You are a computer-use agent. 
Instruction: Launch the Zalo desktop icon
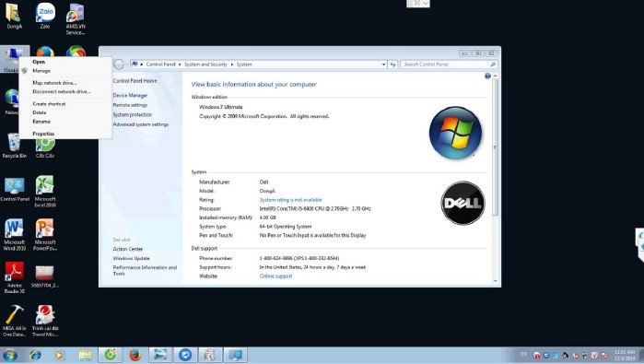(x=45, y=16)
